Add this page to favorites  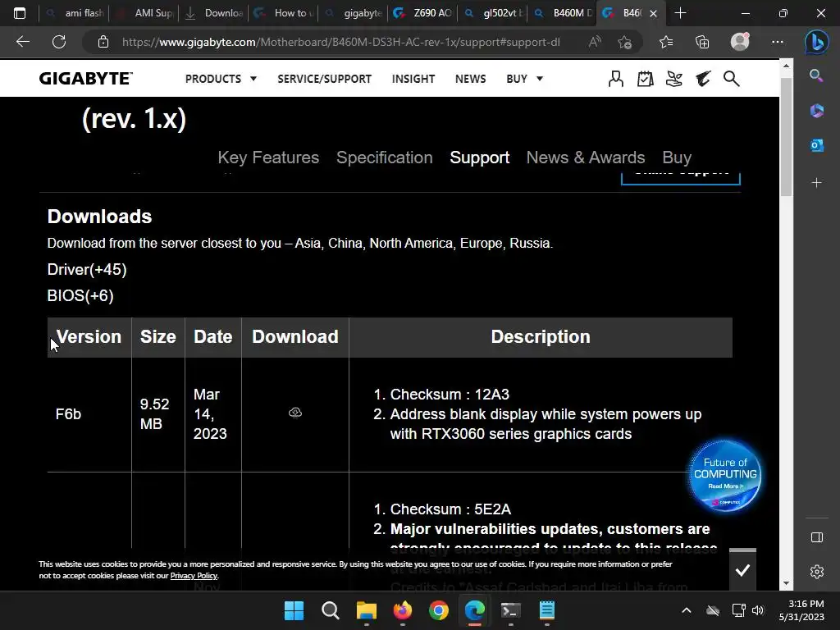click(x=624, y=42)
